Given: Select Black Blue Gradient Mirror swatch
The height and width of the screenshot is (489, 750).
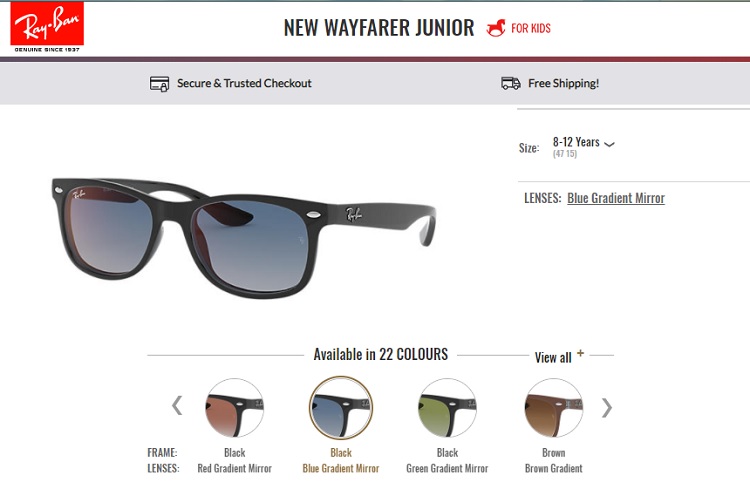Looking at the screenshot, I should pyautogui.click(x=341, y=408).
